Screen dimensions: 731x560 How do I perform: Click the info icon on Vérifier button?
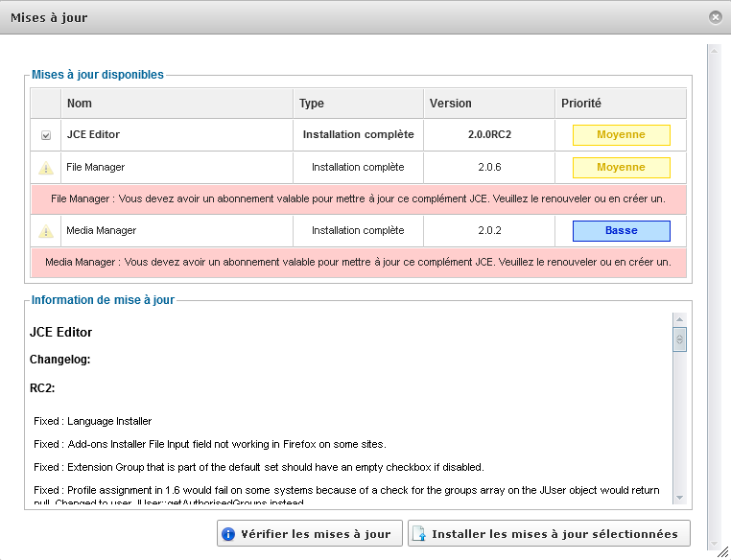point(228,534)
